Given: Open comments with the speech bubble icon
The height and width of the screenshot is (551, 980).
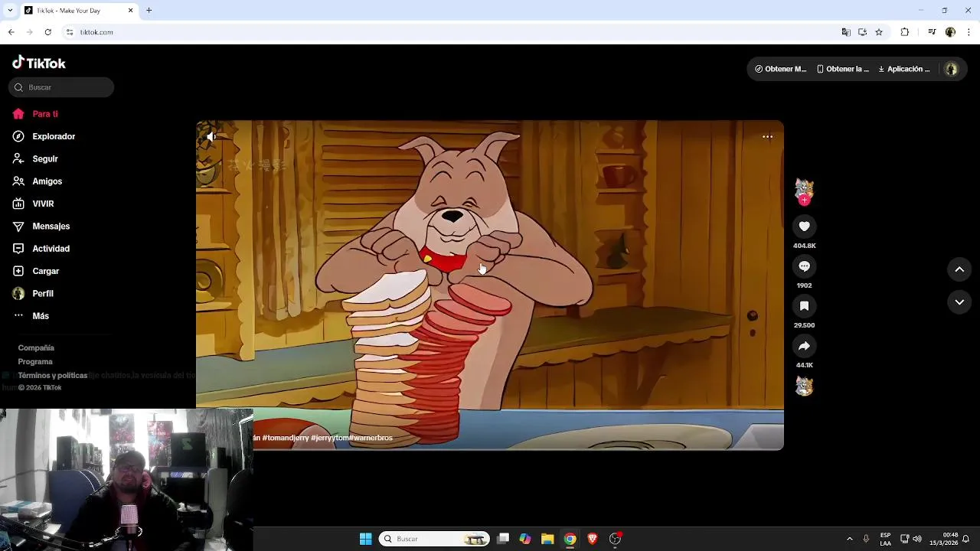Looking at the screenshot, I should pyautogui.click(x=804, y=266).
